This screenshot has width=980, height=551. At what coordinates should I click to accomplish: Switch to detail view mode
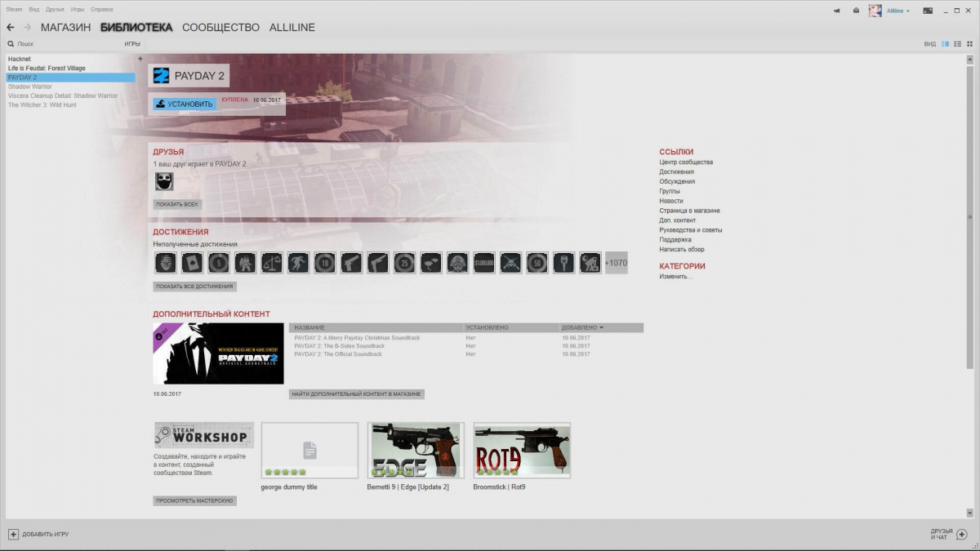(946, 43)
